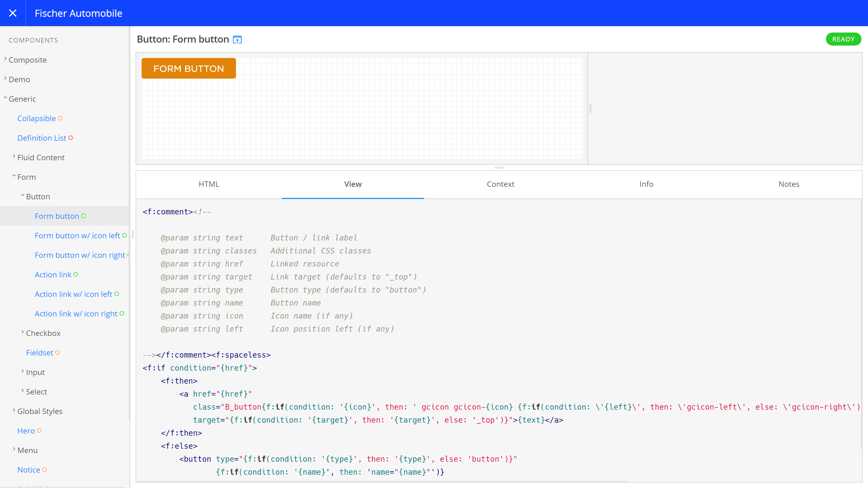This screenshot has width=868, height=488.
Task: Expand the Checkbox component group
Action: click(x=43, y=333)
